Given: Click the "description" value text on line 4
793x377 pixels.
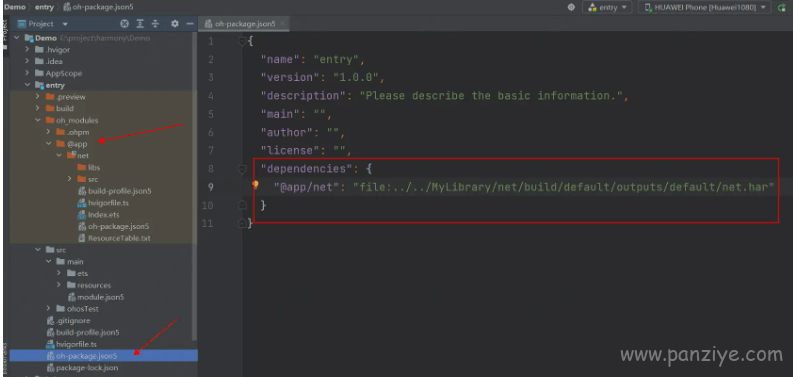Looking at the screenshot, I should click(491, 96).
